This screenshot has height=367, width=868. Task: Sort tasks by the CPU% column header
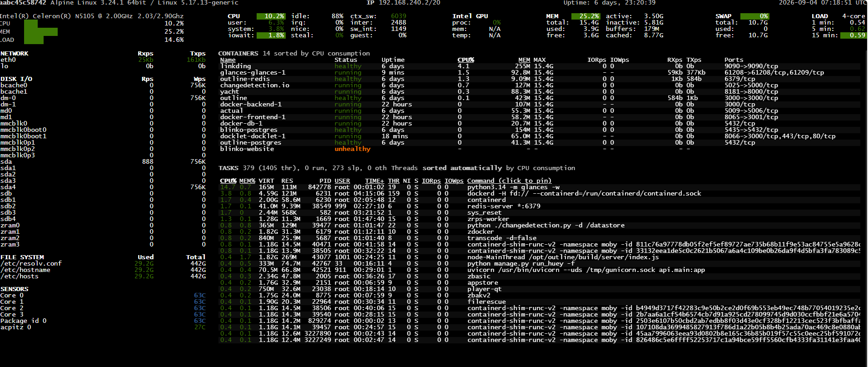228,181
